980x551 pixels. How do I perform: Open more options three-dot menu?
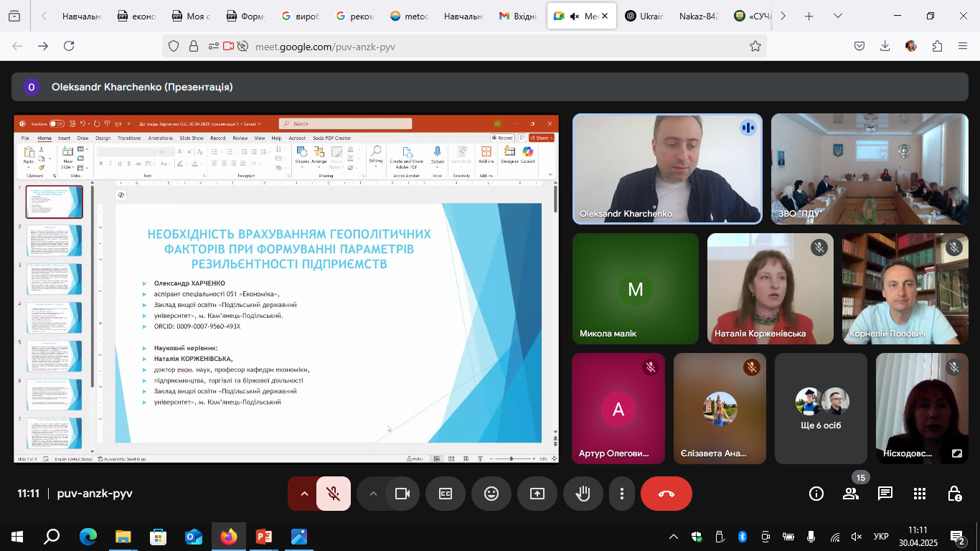point(622,494)
